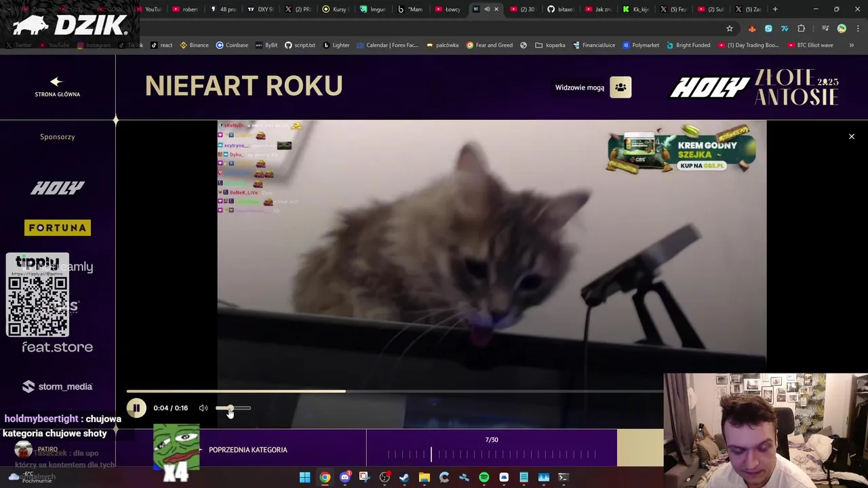Switch to the DXY tab

point(260,9)
